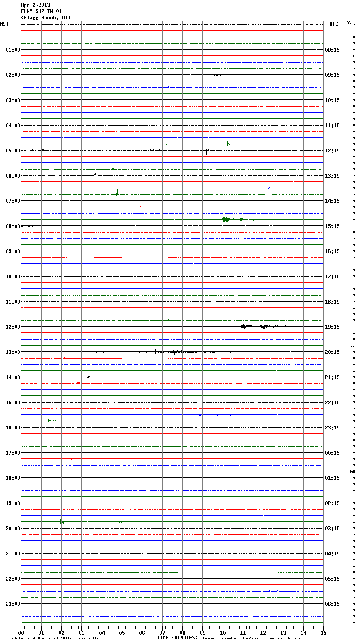Click the "11:15" UTC time label

332,126
